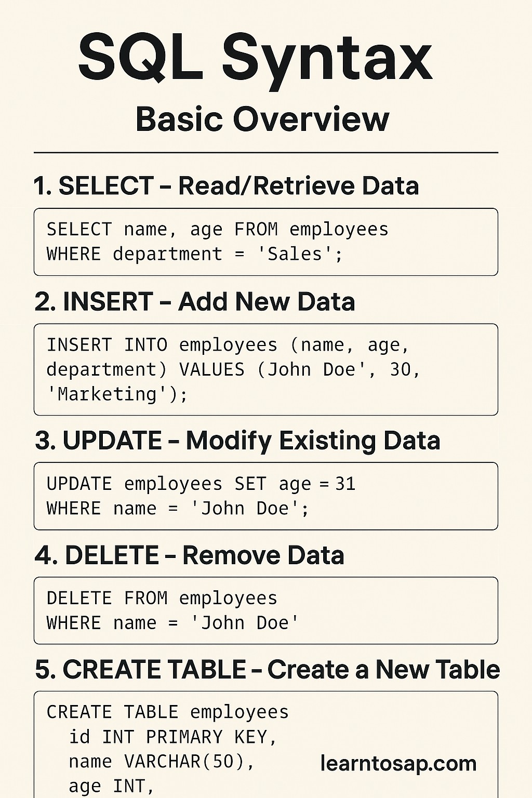Click the CREATE TABLE employees code line
Viewport: 532px width, 798px height.
(168, 712)
